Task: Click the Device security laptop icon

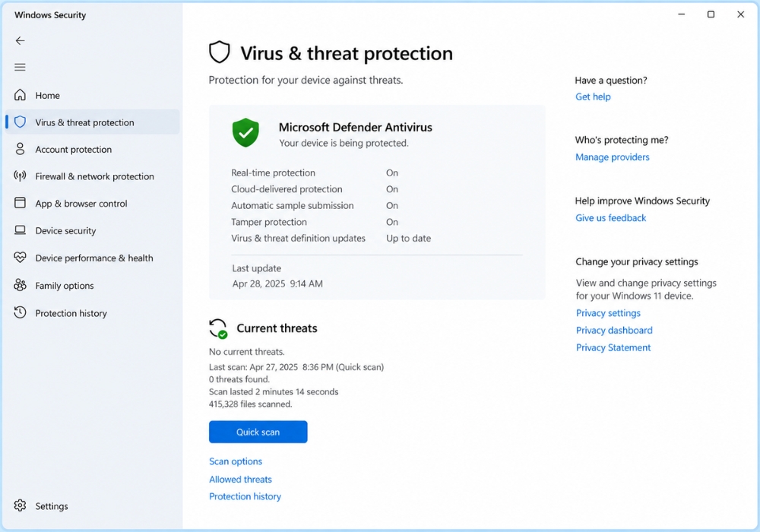Action: point(20,230)
